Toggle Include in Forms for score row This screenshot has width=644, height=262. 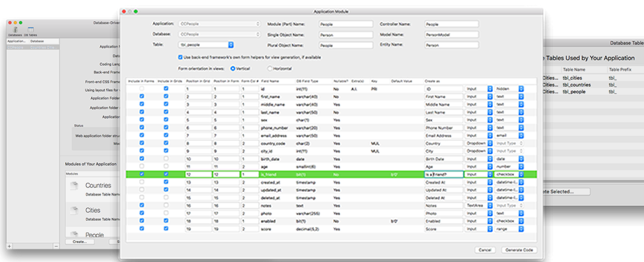142,228
